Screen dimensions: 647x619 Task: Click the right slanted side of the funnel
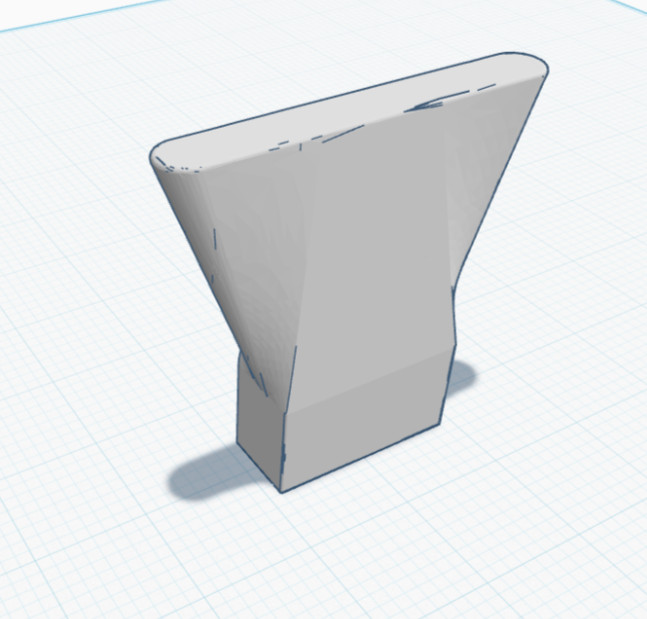point(478,200)
